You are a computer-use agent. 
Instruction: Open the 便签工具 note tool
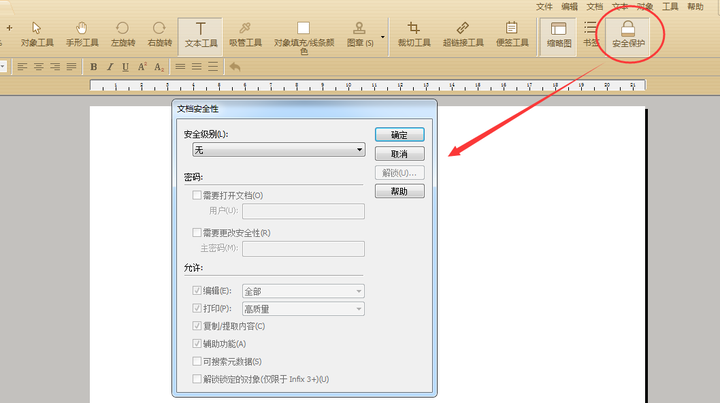pyautogui.click(x=512, y=35)
